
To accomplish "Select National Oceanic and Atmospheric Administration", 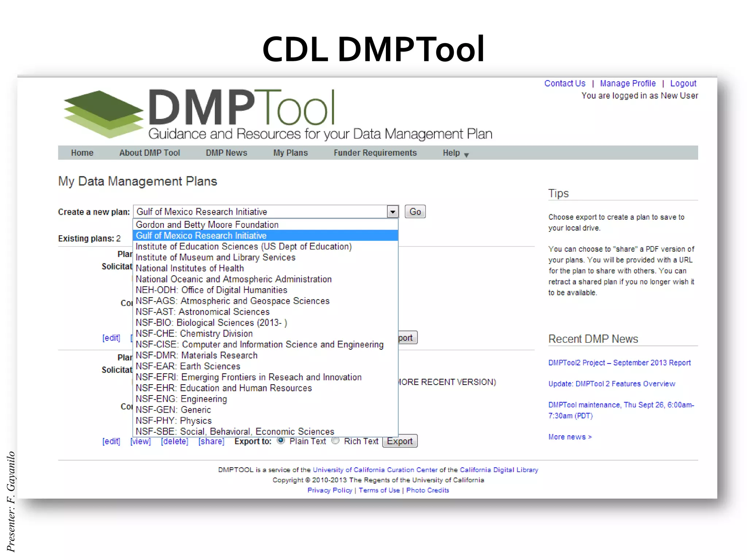I will click(266, 279).
